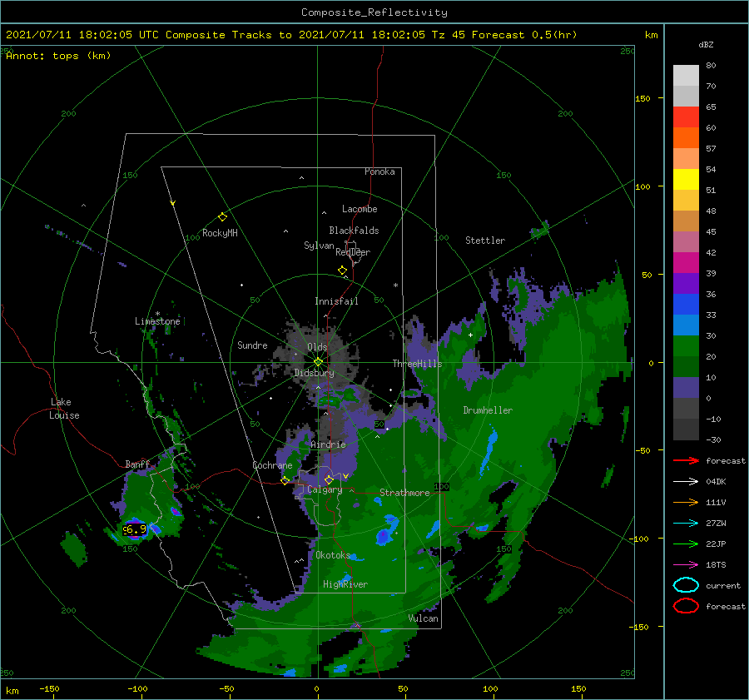Pick the bright green 30 dBZ swatch
Screen dimensions: 749x700
click(x=686, y=345)
